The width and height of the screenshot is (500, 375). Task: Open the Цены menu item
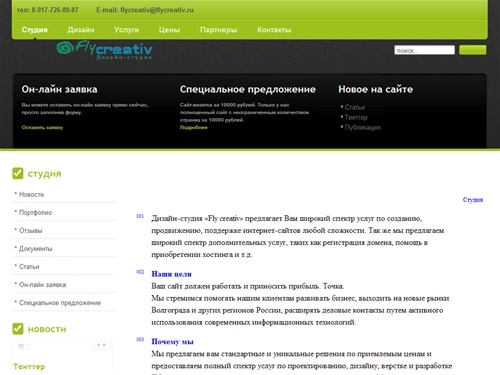coord(169,30)
